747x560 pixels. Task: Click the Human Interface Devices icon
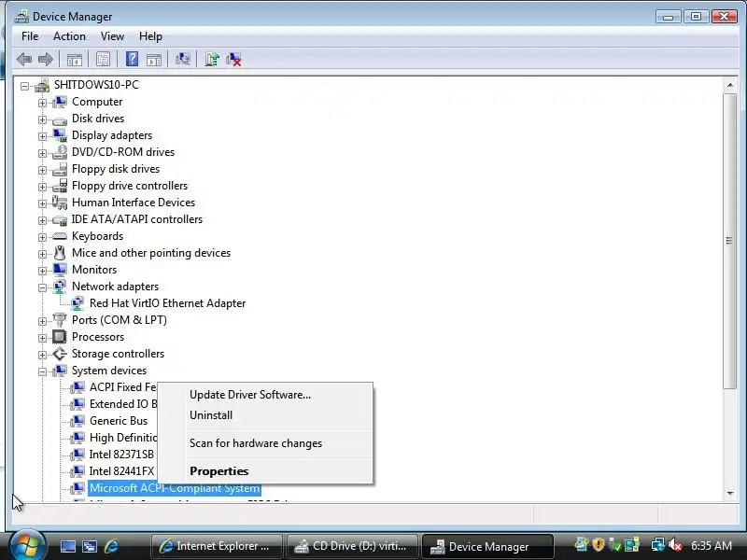point(60,203)
